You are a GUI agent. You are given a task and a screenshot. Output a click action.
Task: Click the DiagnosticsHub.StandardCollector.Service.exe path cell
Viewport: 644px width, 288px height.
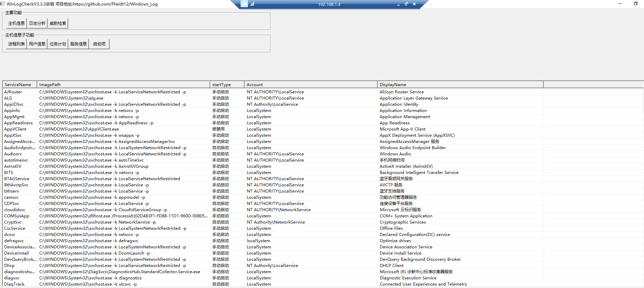120,272
